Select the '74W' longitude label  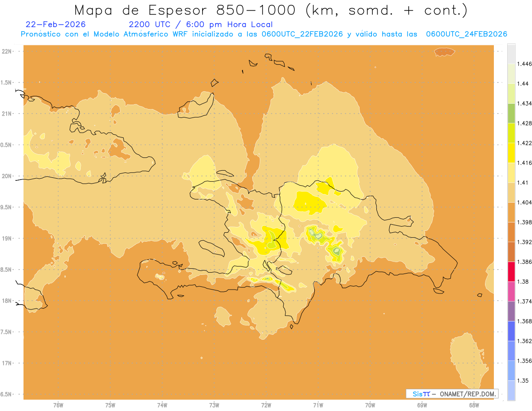click(x=162, y=405)
